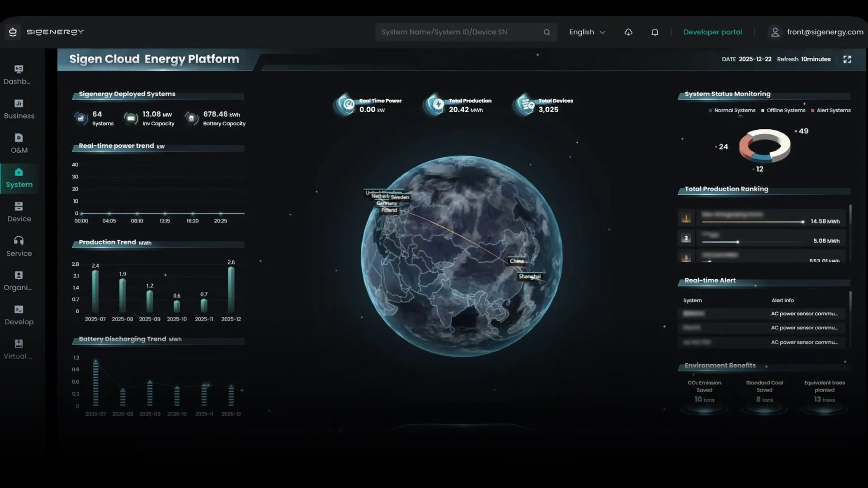Click the cloud download icon

click(628, 32)
